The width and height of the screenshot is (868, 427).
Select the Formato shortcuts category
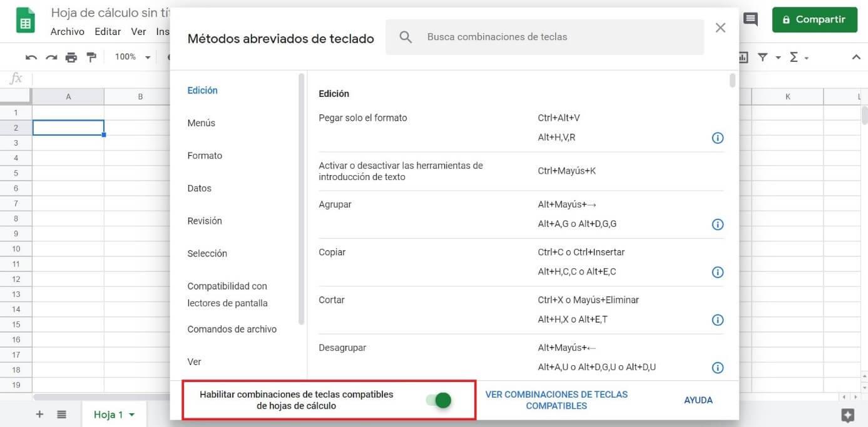coord(205,155)
